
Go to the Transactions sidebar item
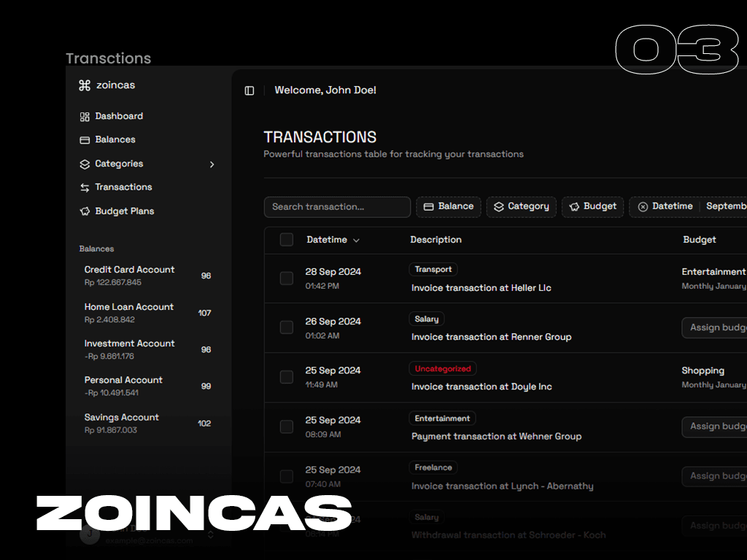[123, 187]
